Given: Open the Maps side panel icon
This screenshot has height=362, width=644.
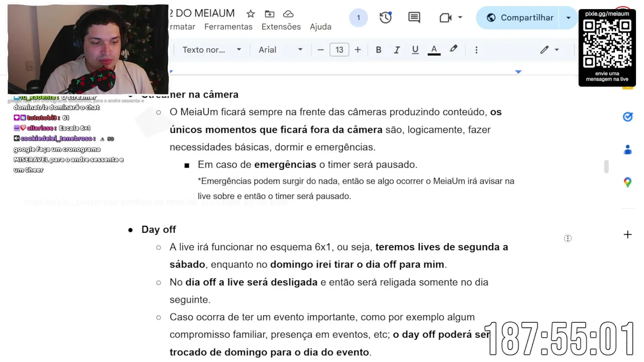Looking at the screenshot, I should click(627, 183).
